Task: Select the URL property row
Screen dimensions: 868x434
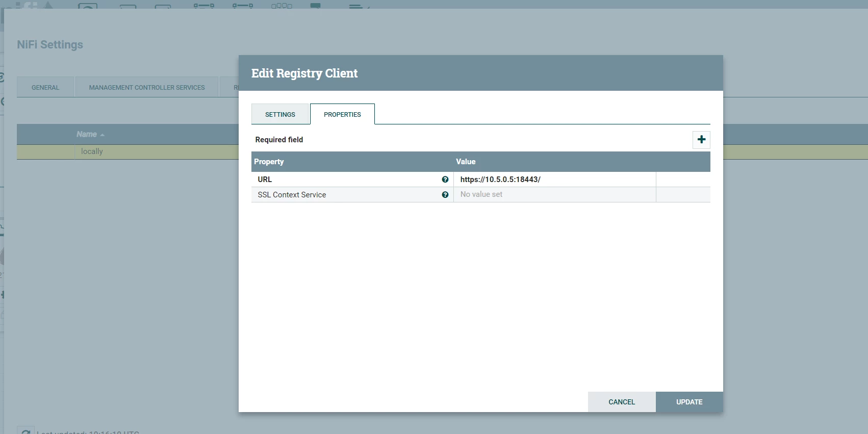Action: pyautogui.click(x=480, y=180)
